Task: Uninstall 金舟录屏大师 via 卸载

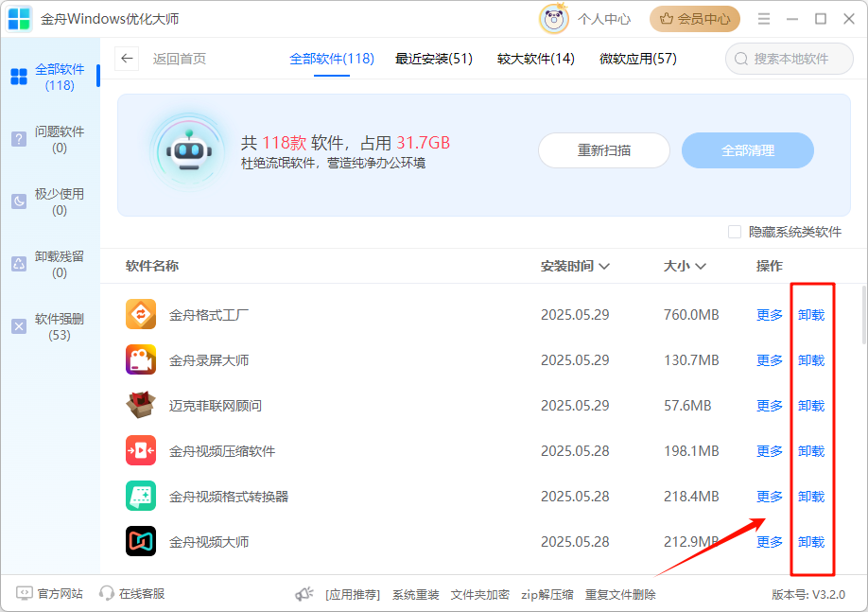Action: [811, 360]
